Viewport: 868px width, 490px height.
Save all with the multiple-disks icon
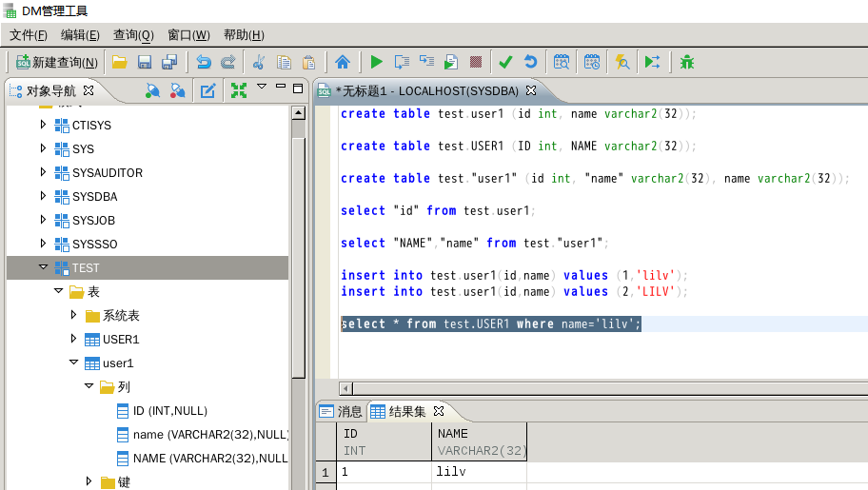[x=169, y=62]
